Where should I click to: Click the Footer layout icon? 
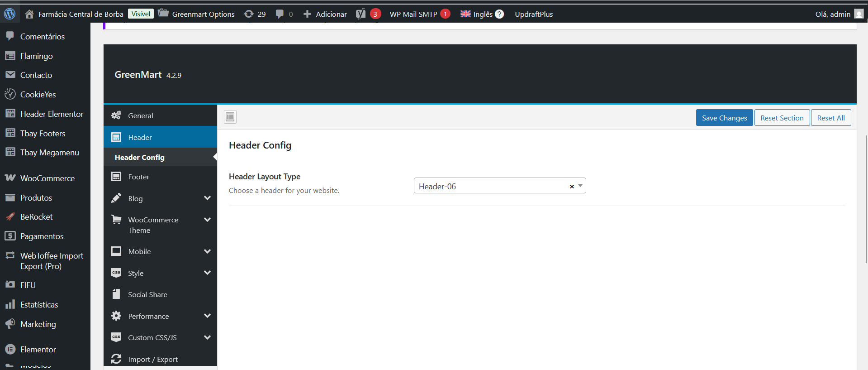116,177
